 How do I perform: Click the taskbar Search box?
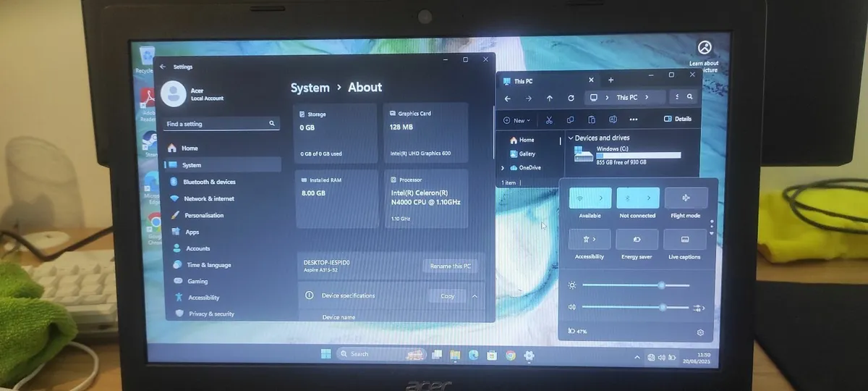pyautogui.click(x=382, y=353)
